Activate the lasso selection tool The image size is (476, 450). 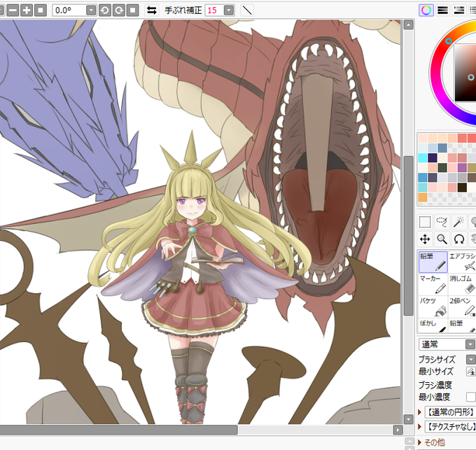(x=442, y=222)
